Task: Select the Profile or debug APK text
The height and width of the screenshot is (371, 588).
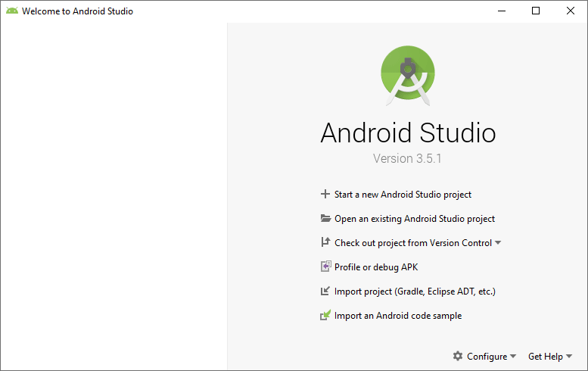Action: coord(375,267)
